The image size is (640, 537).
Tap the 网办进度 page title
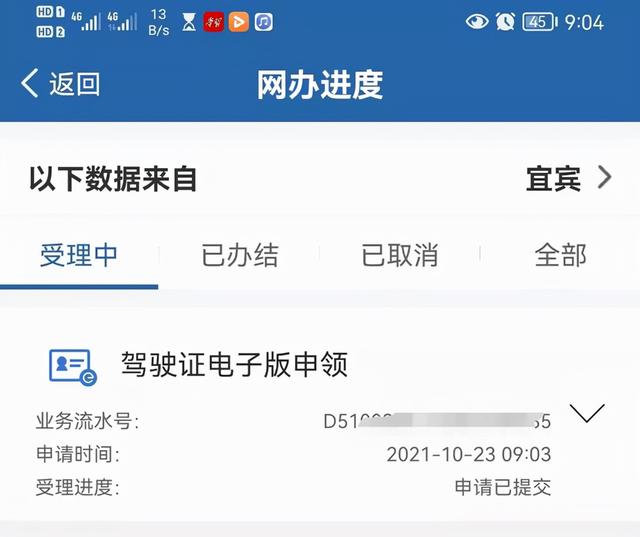(320, 85)
